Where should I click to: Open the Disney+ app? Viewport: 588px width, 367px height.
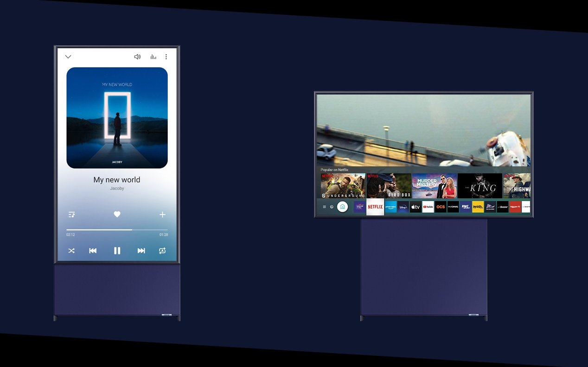click(x=403, y=207)
